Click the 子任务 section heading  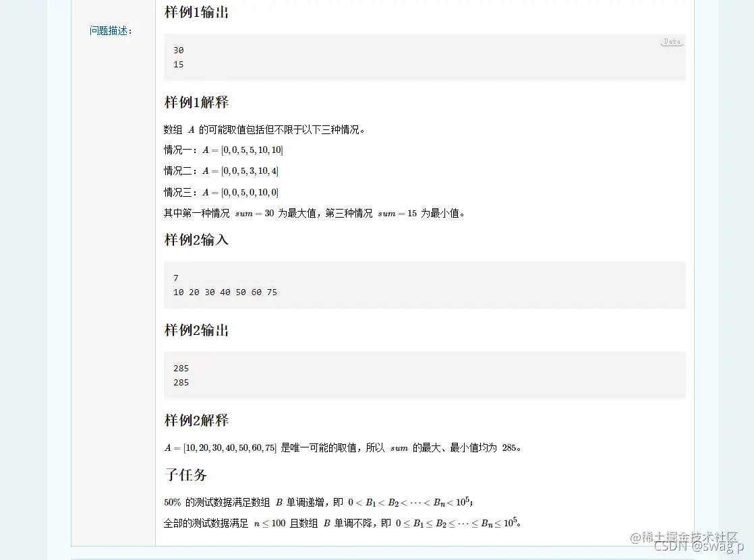point(185,474)
